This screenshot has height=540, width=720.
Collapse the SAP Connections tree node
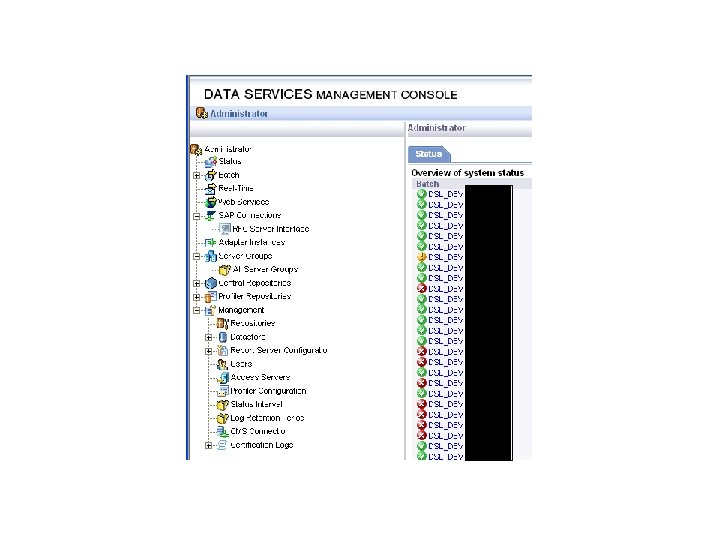pos(197,216)
